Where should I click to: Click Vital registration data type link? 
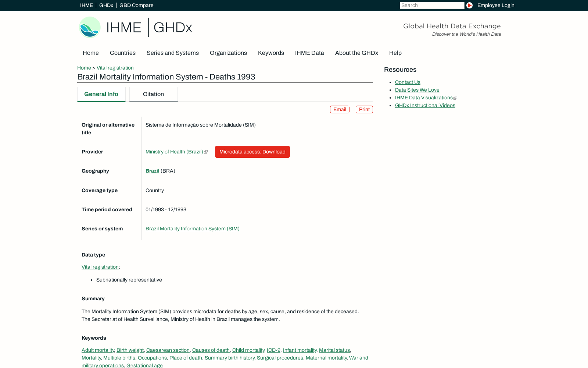tap(100, 267)
